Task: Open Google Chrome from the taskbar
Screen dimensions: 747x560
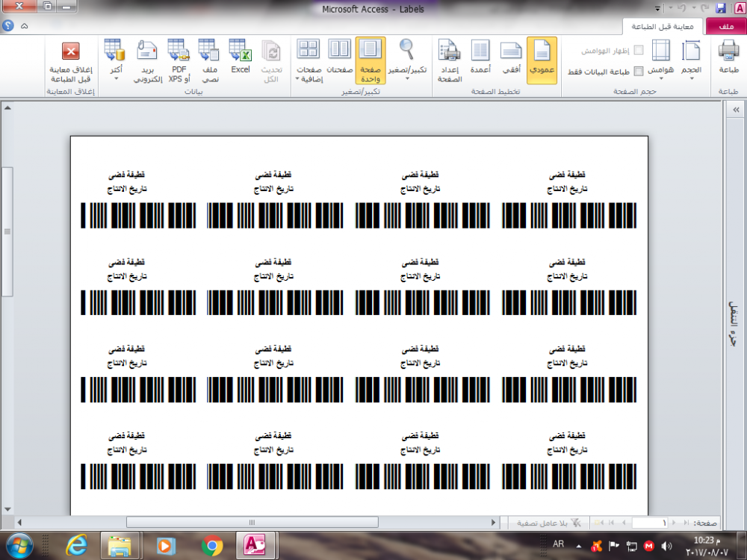Action: 212,545
